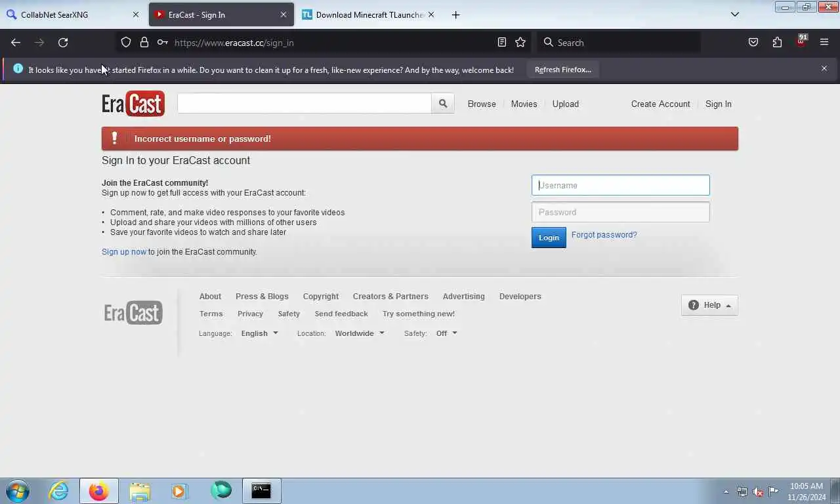Expand the Safety Off dropdown

point(446,333)
